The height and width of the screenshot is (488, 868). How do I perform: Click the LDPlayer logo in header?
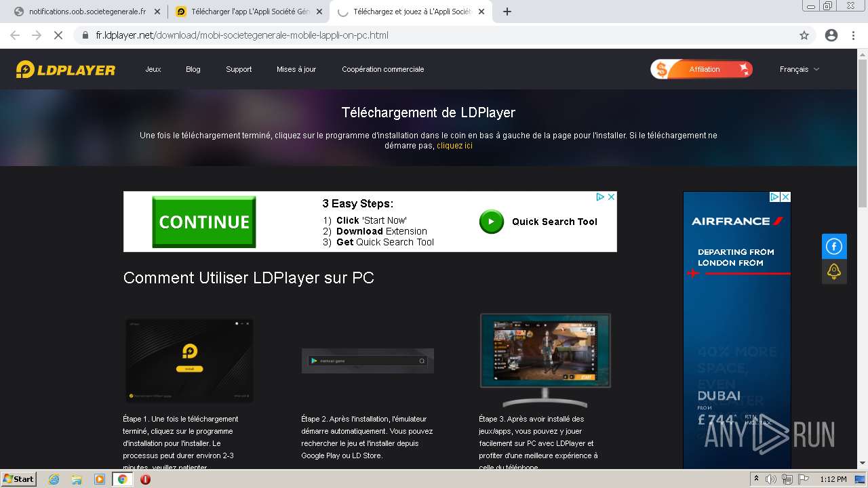click(x=66, y=69)
